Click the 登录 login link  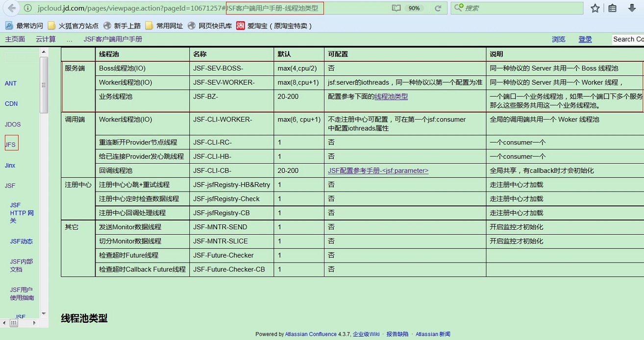coord(585,39)
